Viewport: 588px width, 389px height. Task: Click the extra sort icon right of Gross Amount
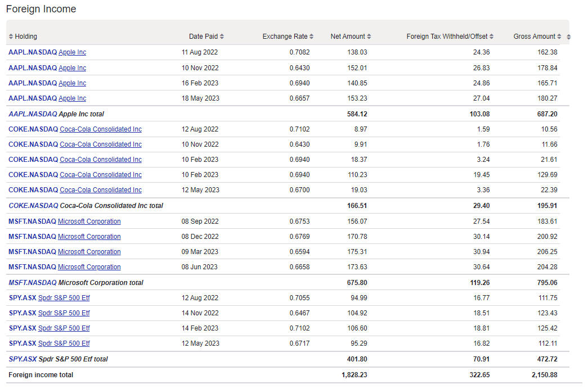coord(569,35)
